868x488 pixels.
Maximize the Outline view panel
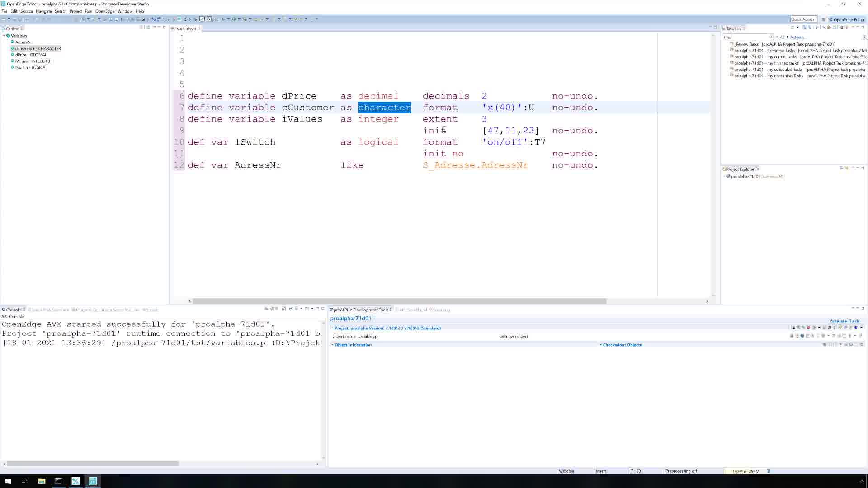click(x=165, y=28)
